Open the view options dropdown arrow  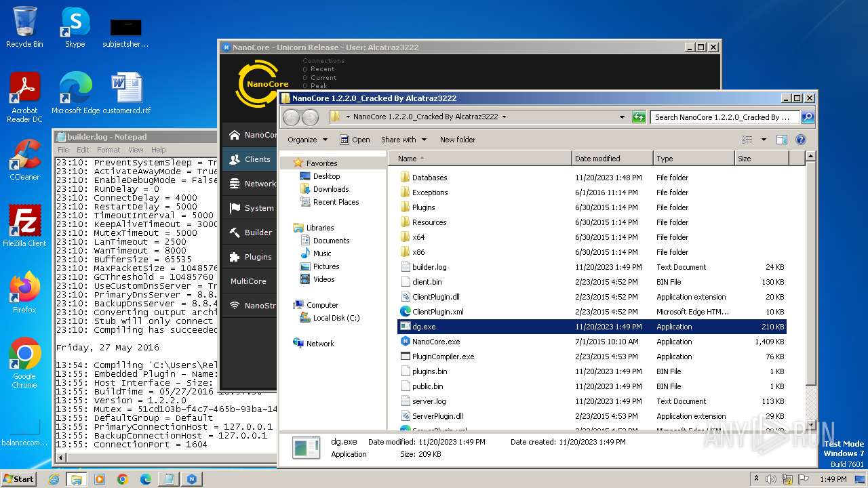tap(764, 140)
